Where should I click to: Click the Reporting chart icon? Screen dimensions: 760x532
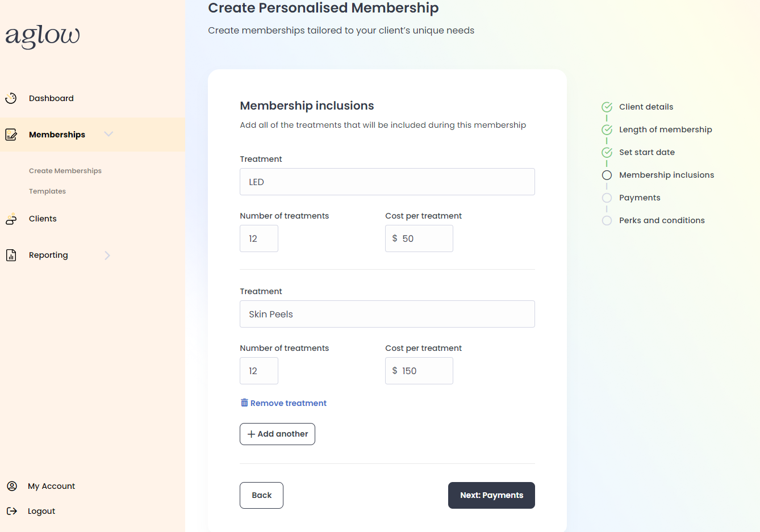click(x=11, y=255)
